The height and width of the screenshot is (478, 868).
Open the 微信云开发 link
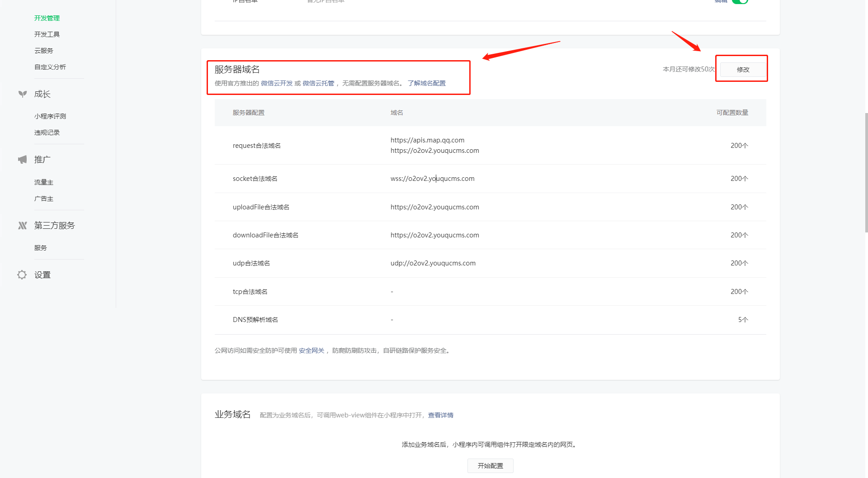coord(277,83)
